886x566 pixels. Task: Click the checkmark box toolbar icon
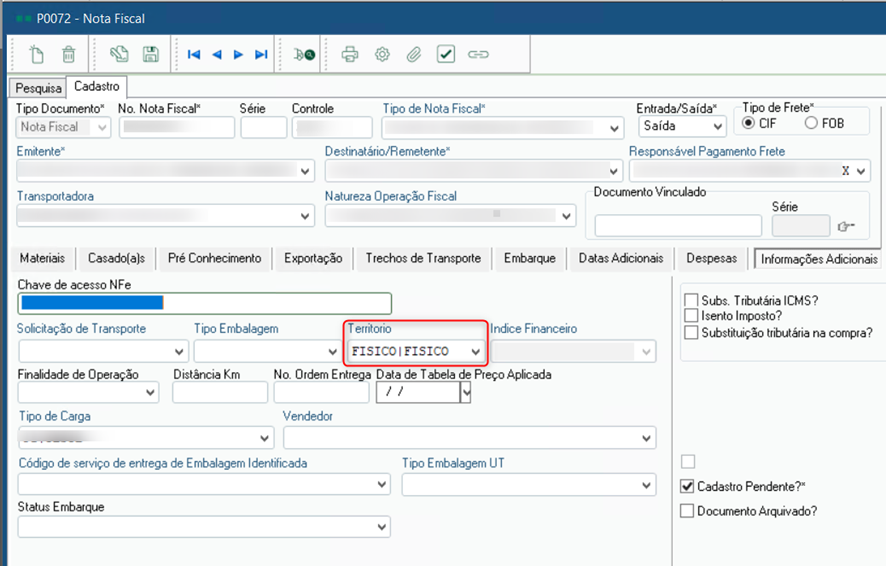(446, 54)
